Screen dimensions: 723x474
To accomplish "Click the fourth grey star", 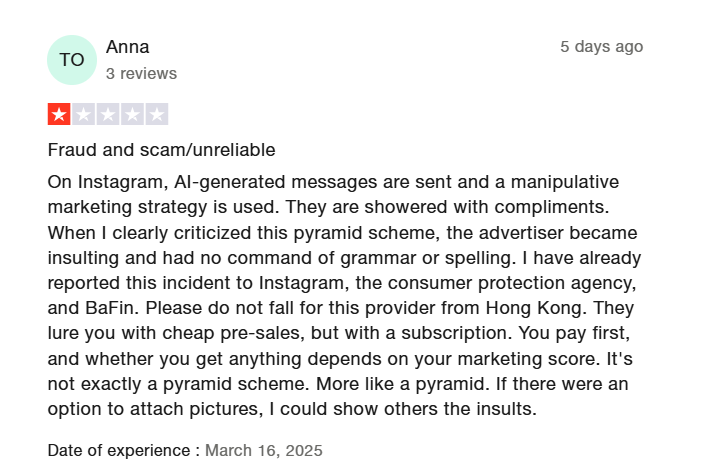I will pos(132,114).
